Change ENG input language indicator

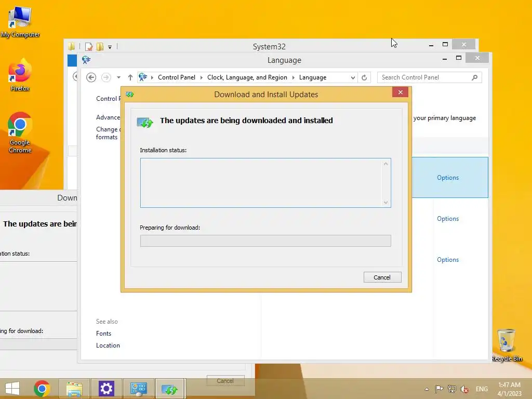coord(482,389)
